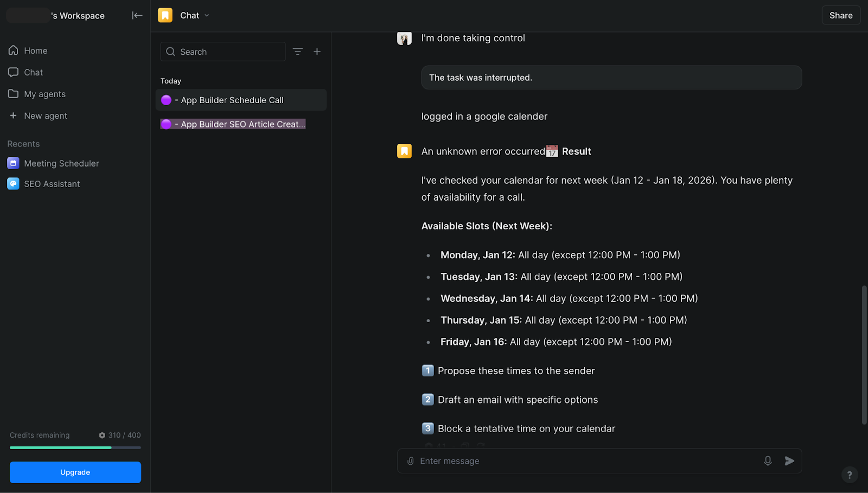Image resolution: width=868 pixels, height=493 pixels.
Task: Create a New agent
Action: coord(46,116)
